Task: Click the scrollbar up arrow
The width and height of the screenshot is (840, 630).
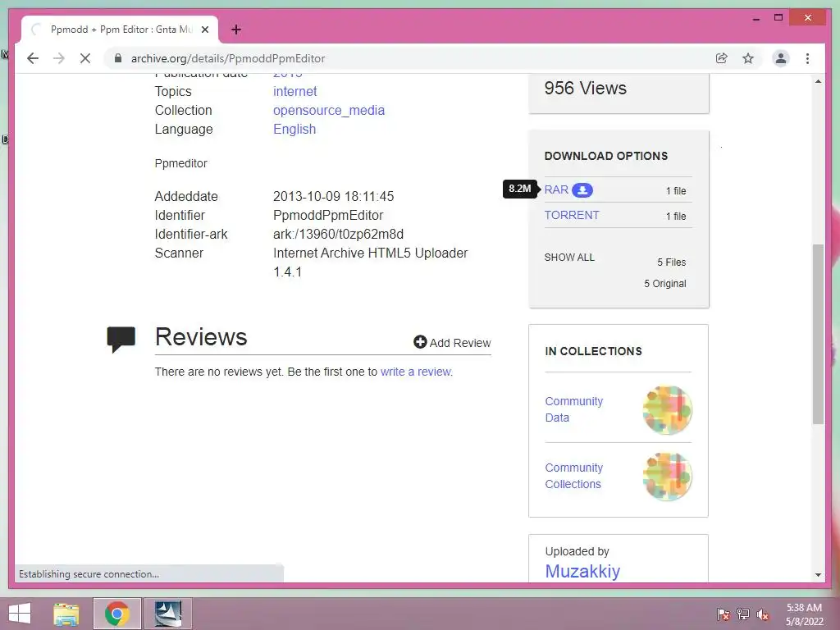Action: click(818, 81)
